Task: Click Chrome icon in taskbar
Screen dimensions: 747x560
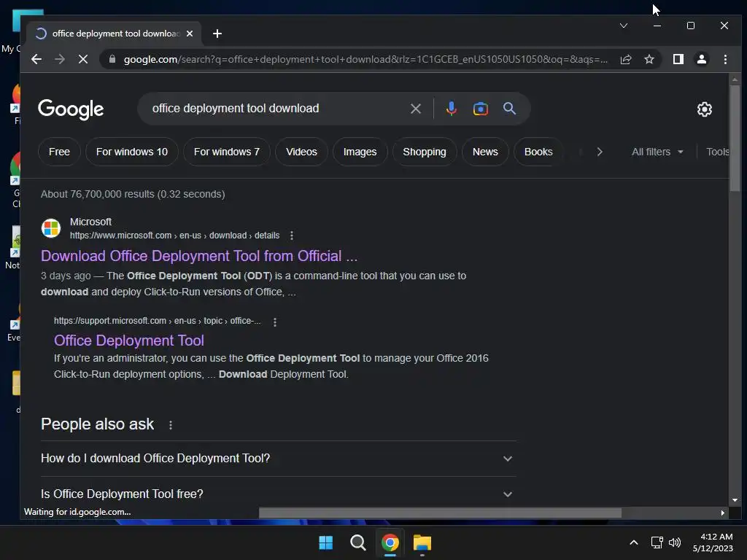Action: pos(390,542)
